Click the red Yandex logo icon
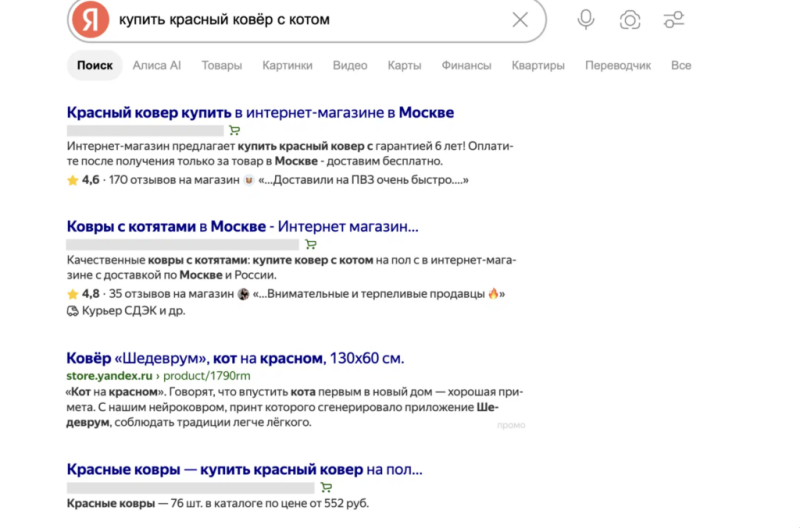800x528 pixels. click(90, 19)
